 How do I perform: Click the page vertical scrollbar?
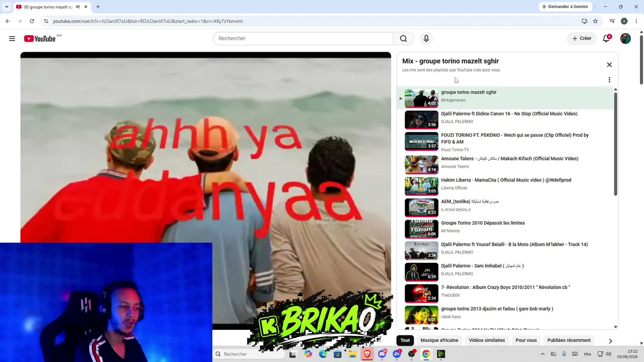641,60
